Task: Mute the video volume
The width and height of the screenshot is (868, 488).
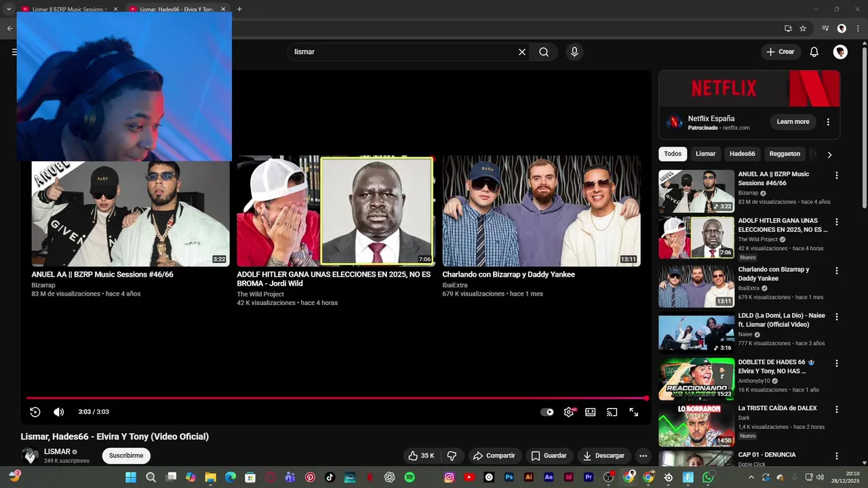Action: pos(59,412)
